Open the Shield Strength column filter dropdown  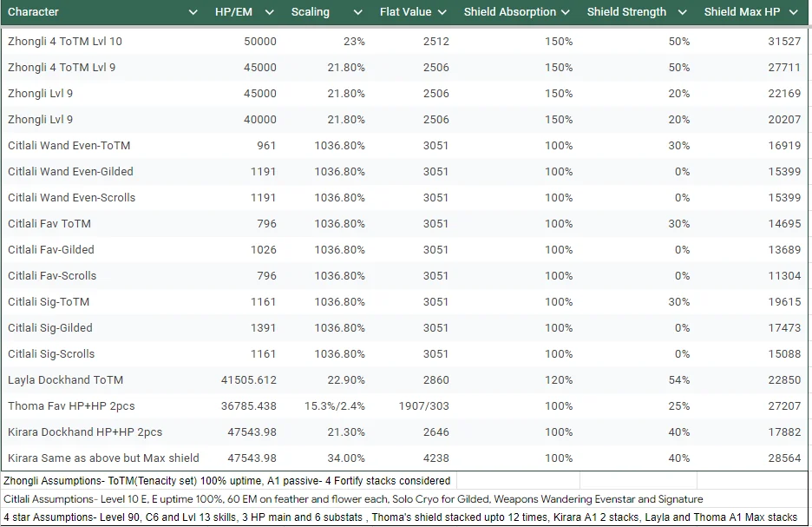[x=683, y=12]
